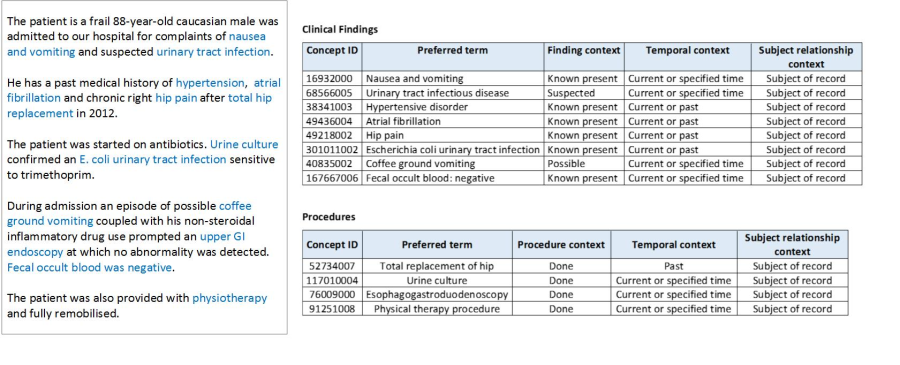Select the 'hypertension' highlighted term
The width and height of the screenshot is (900, 365).
pos(210,83)
